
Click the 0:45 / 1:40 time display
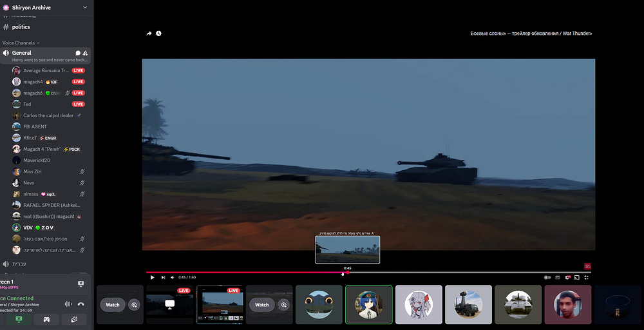187,277
